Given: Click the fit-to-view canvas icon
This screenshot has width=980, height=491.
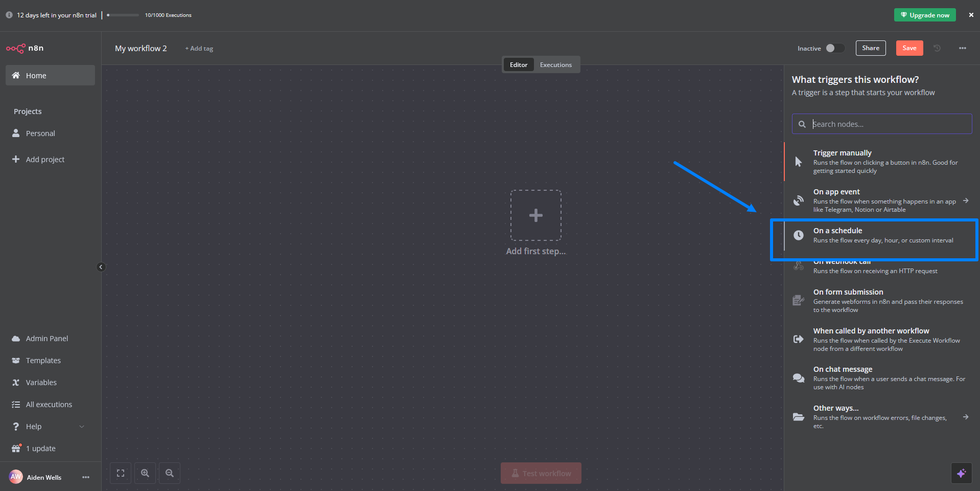Looking at the screenshot, I should (x=121, y=473).
